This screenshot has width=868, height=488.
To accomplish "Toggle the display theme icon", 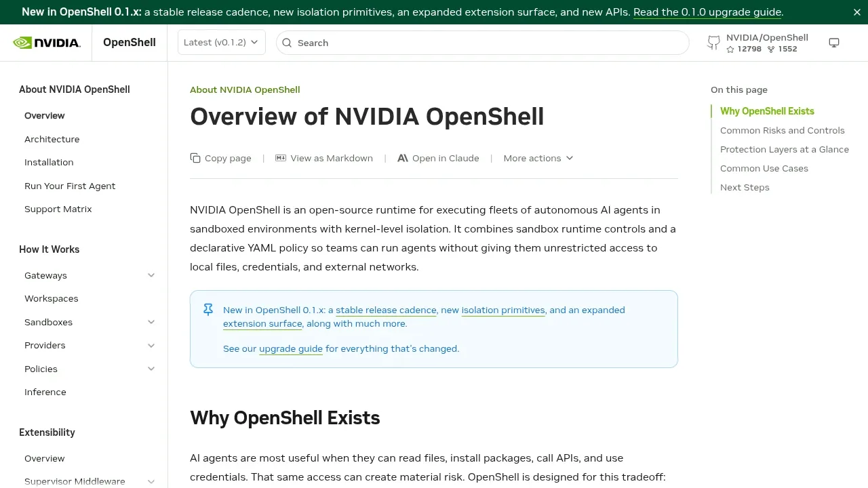I will click(834, 43).
